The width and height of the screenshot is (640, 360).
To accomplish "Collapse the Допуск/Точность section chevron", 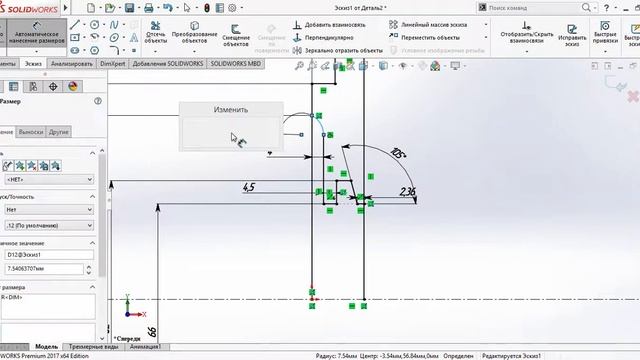I will click(x=92, y=197).
